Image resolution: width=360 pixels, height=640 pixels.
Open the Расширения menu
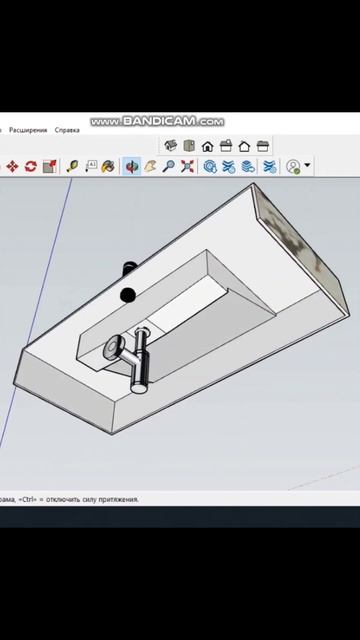(x=28, y=130)
